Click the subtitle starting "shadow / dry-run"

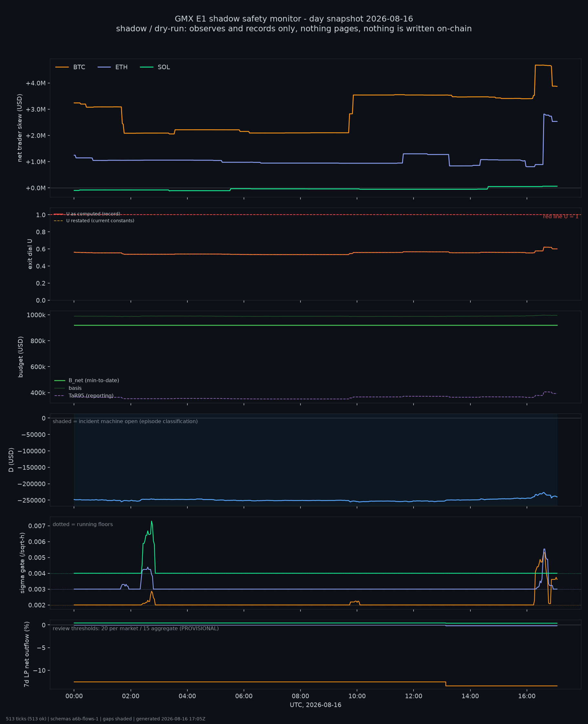[294, 29]
